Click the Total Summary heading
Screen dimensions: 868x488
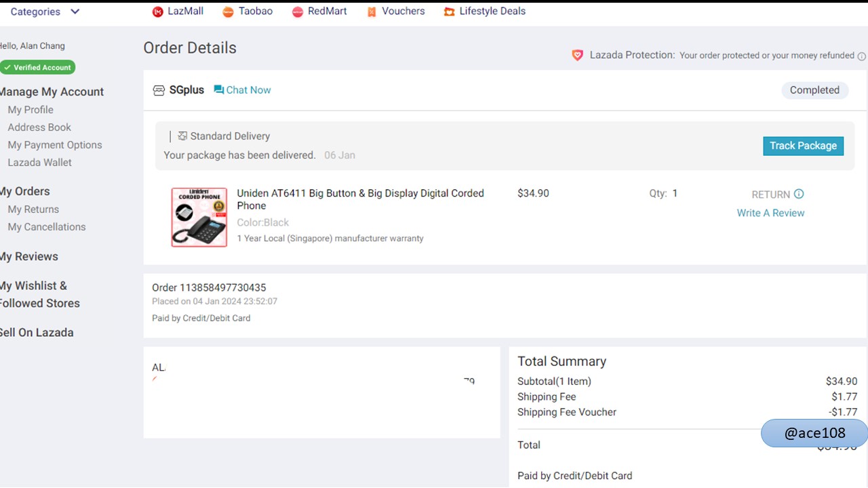[x=562, y=362]
